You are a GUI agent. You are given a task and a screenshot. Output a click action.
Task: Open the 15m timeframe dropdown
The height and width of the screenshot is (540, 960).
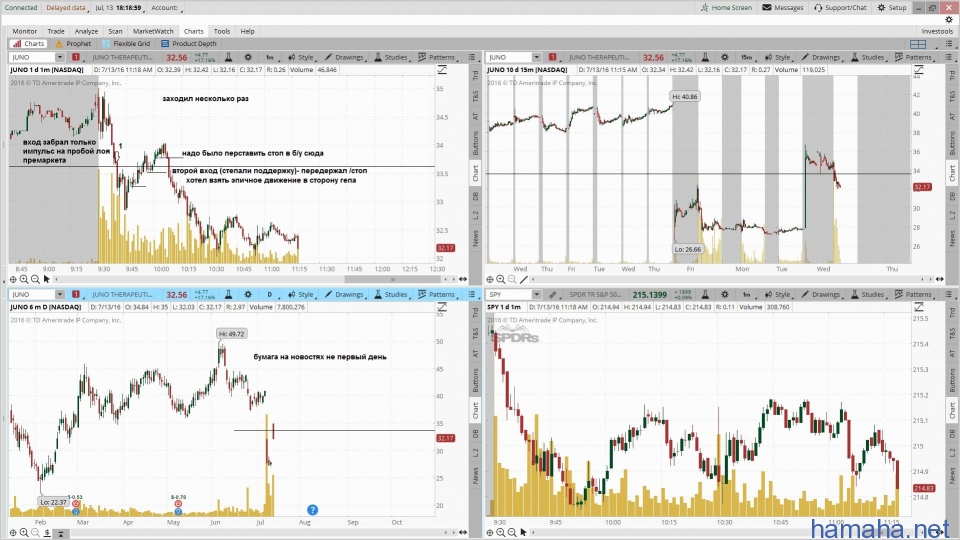point(748,57)
